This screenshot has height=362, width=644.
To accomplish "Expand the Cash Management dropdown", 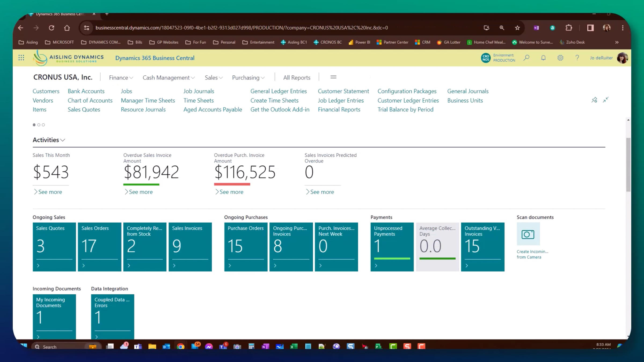I will coord(169,78).
